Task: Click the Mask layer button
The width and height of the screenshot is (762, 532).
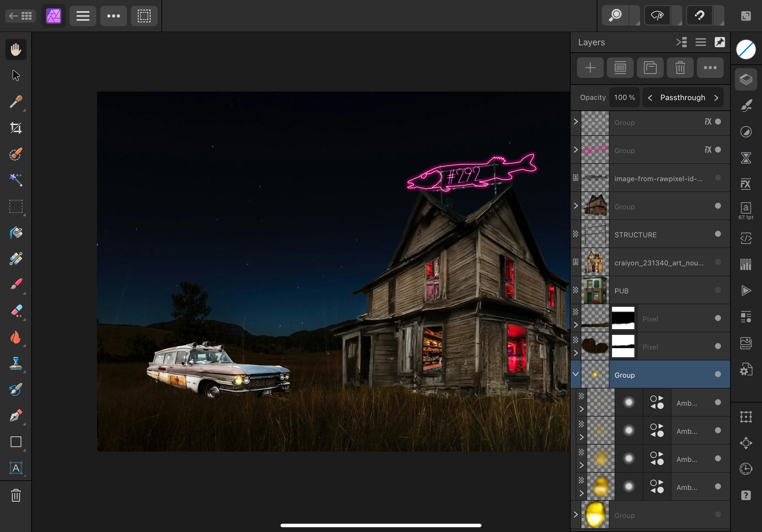Action: (x=620, y=68)
